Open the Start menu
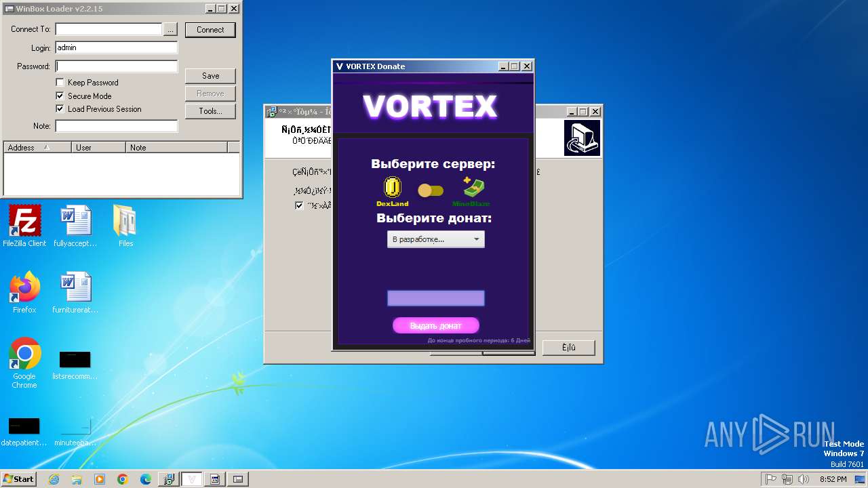 coord(19,479)
